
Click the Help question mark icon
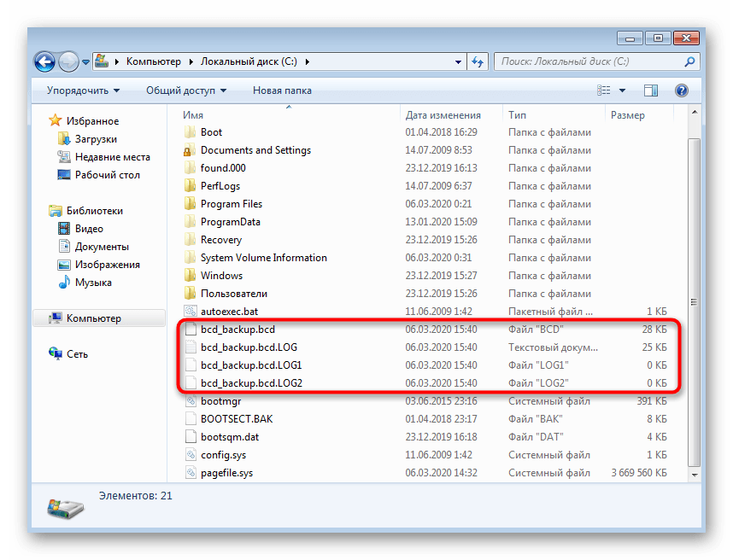pyautogui.click(x=681, y=90)
